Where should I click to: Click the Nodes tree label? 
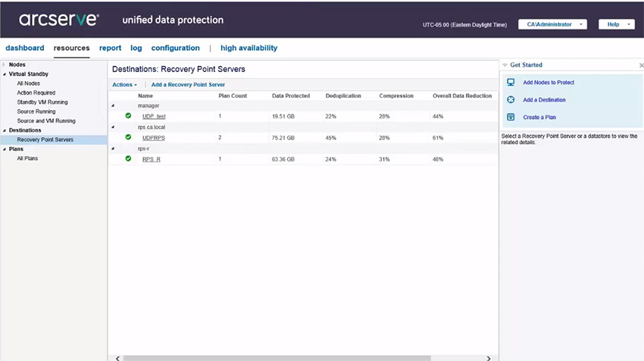coord(17,64)
